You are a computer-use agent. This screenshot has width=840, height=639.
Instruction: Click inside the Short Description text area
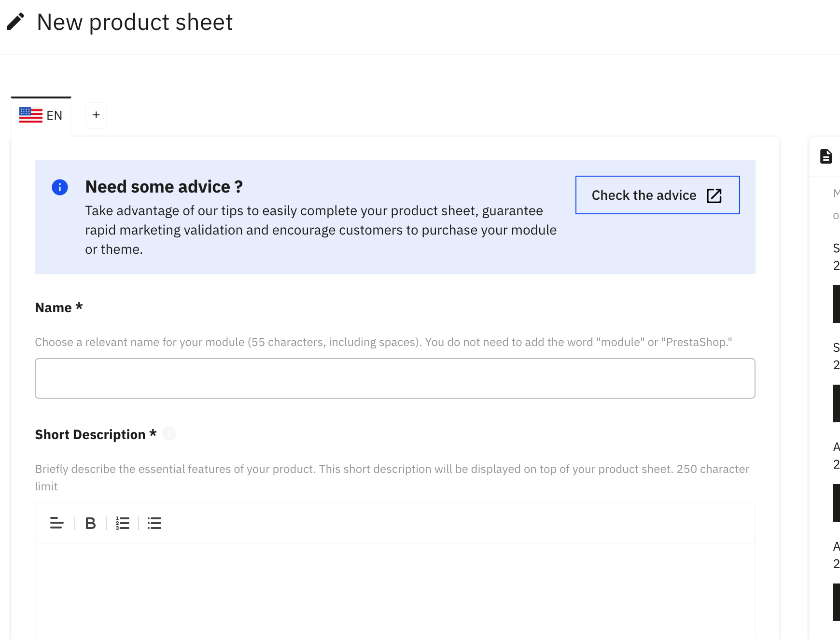pos(395,591)
